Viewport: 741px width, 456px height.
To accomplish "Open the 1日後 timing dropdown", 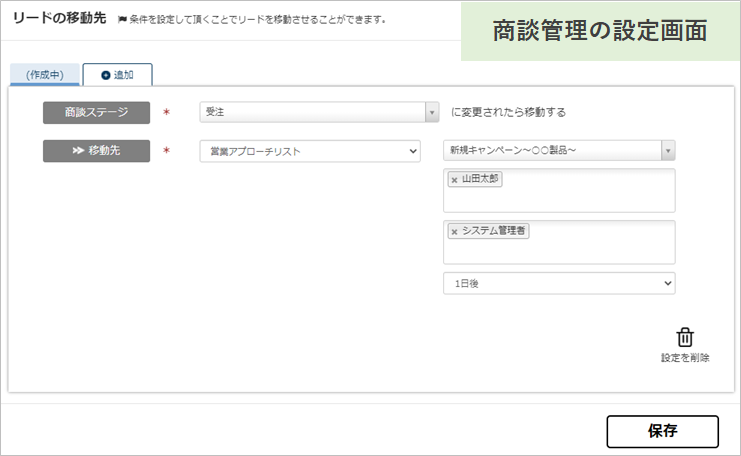I will tap(559, 284).
